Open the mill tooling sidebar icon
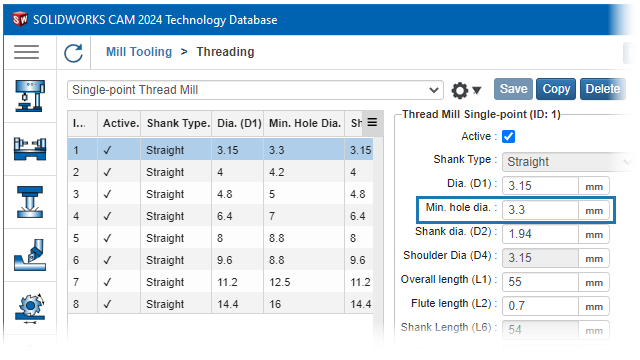This screenshot has height=360, width=640. pos(30,202)
